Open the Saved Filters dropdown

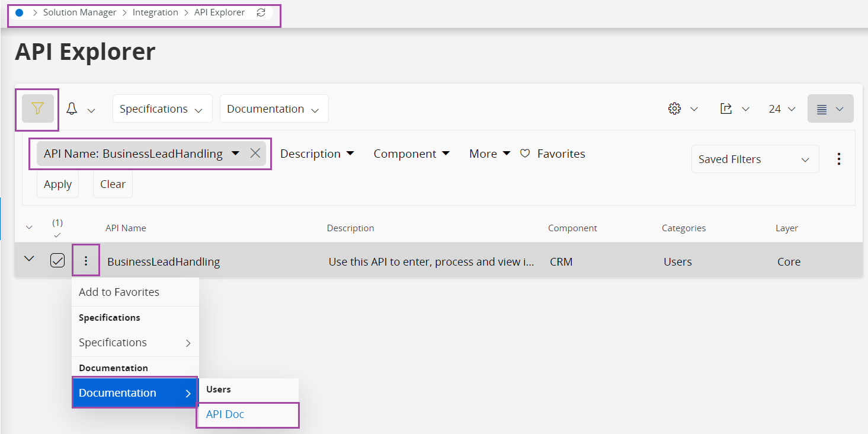coord(754,159)
